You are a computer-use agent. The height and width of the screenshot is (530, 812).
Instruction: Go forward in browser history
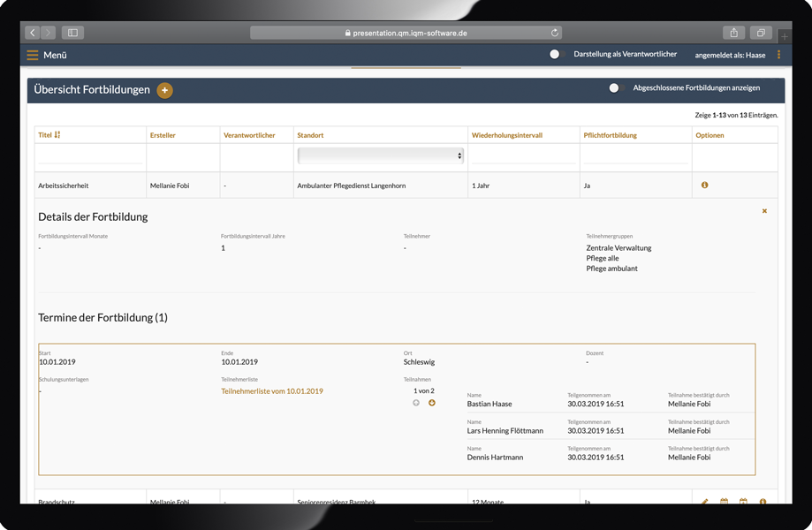(48, 33)
